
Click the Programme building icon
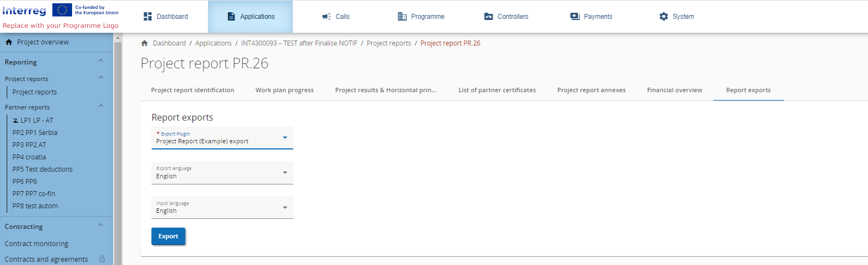tap(402, 17)
